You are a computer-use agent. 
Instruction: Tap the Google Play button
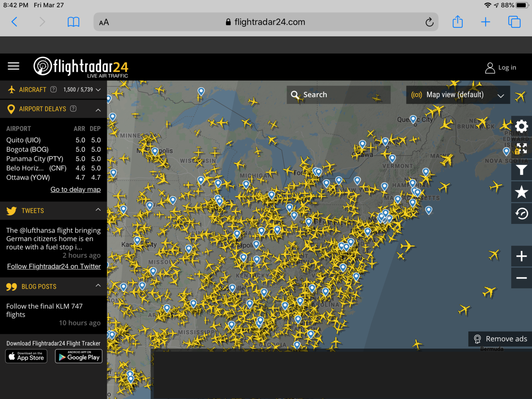point(79,356)
